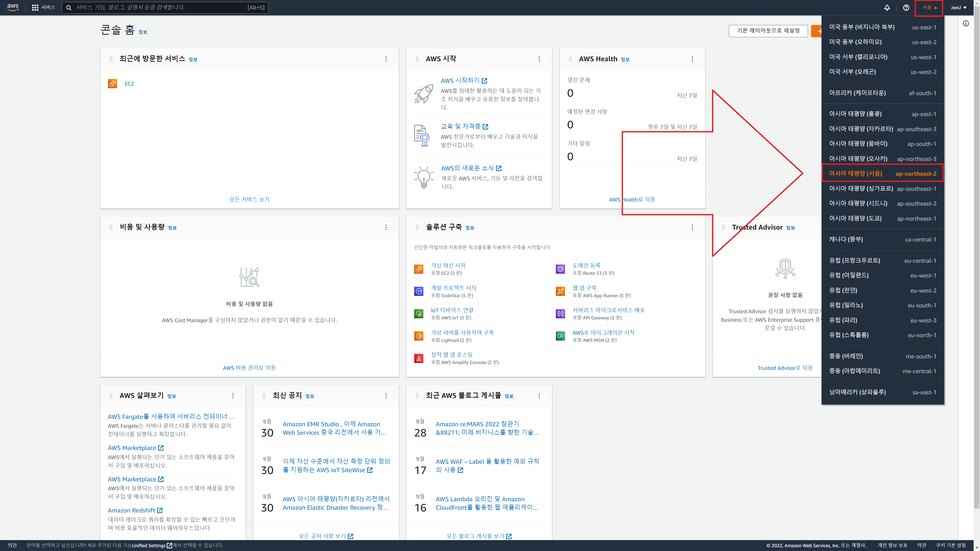This screenshot has height=551, width=980.
Task: Click the vertical page scrollbar
Action: pos(976,266)
